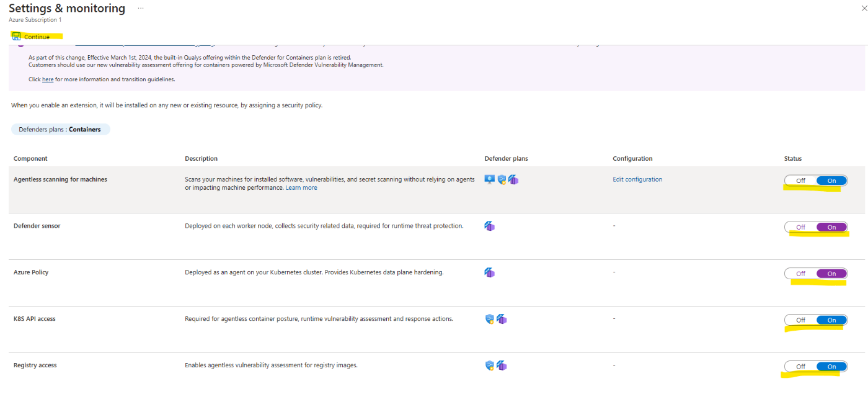Viewport: 868px width, 394px height.
Task: Click the 'When you enable an extension' notice text
Action: 167,105
